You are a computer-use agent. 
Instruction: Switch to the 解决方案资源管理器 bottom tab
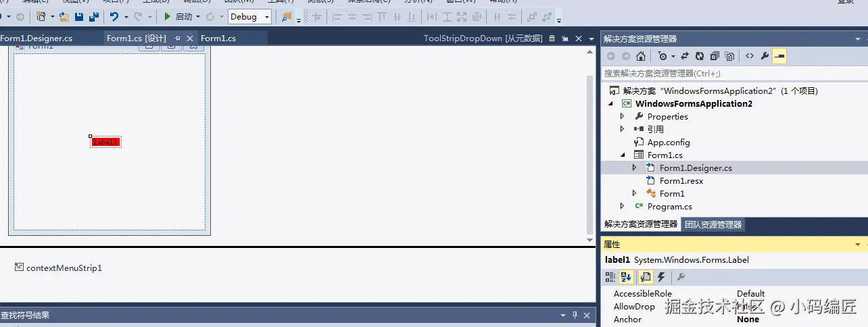pyautogui.click(x=640, y=224)
